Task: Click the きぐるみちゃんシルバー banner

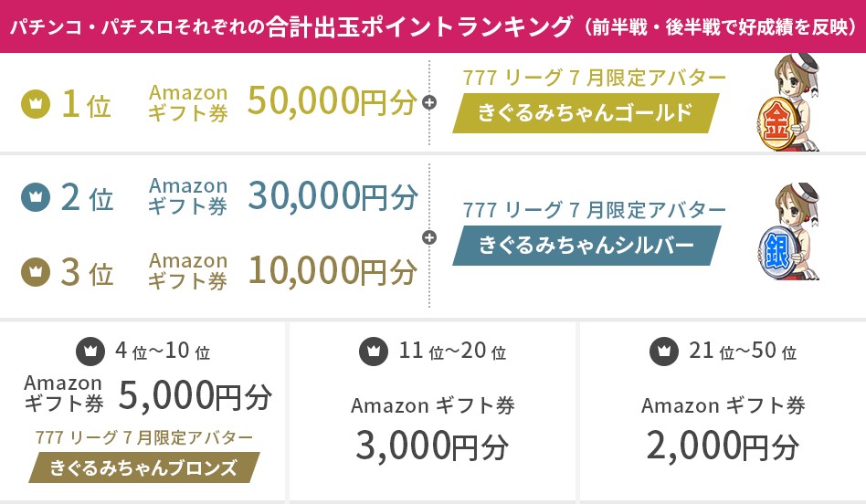Action: [x=586, y=246]
